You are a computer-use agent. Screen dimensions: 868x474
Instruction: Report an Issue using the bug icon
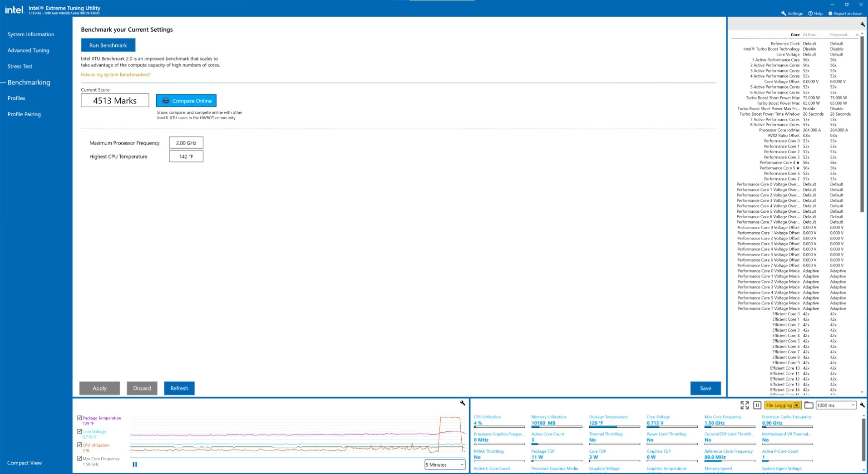click(x=829, y=13)
